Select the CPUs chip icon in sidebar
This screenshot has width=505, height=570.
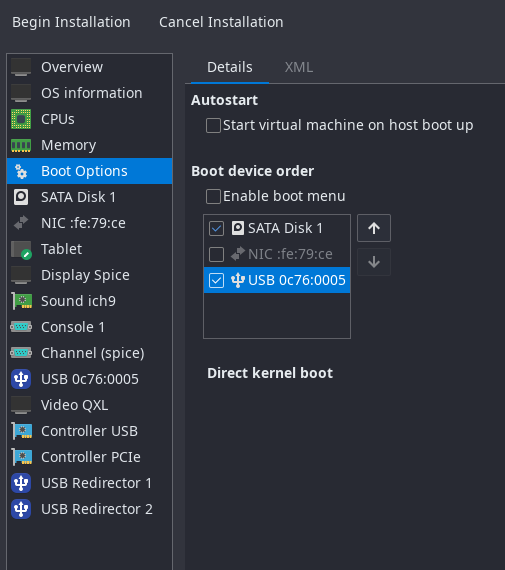pos(21,119)
